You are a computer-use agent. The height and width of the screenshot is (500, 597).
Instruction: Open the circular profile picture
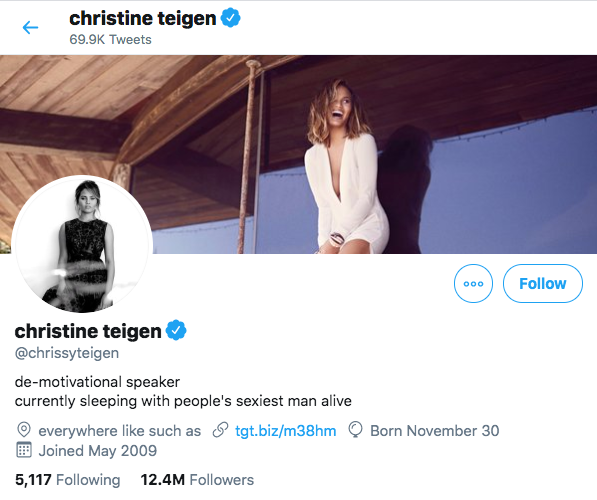pos(82,245)
